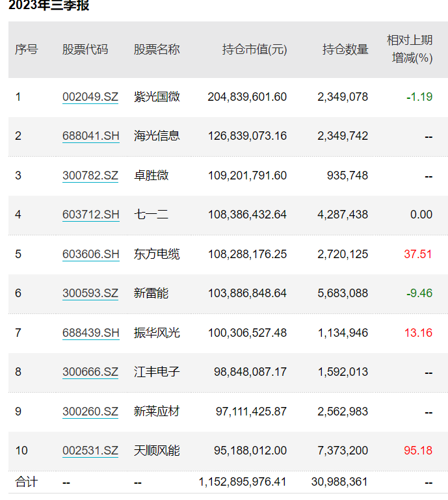This screenshot has height=500, width=448.
Task: Click the 股票代码 column header
Action: (x=85, y=49)
